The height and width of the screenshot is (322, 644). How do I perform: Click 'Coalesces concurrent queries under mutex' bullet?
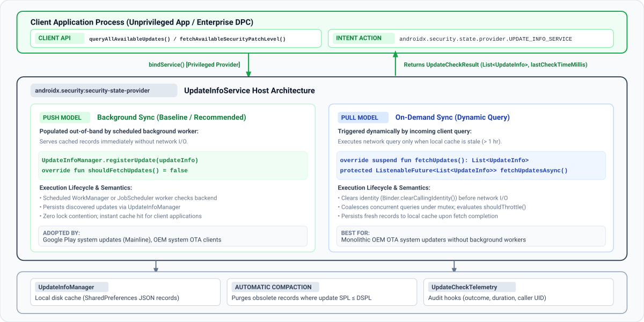pyautogui.click(x=432, y=207)
